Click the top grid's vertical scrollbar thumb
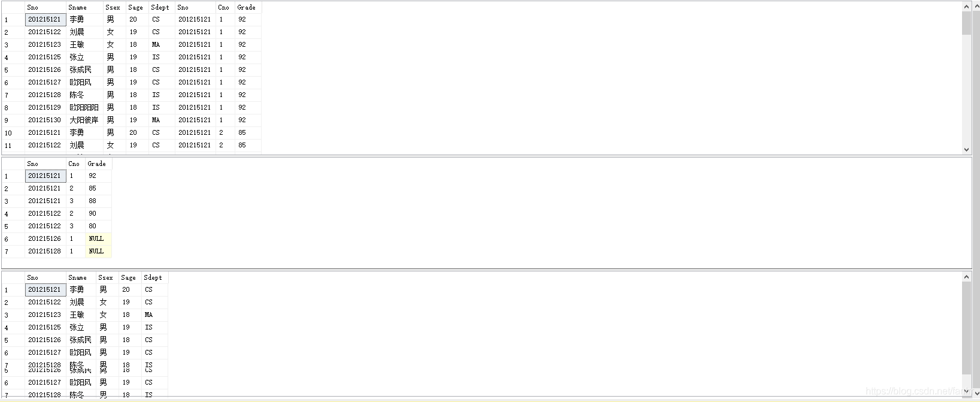The height and width of the screenshot is (402, 980). 966,23
